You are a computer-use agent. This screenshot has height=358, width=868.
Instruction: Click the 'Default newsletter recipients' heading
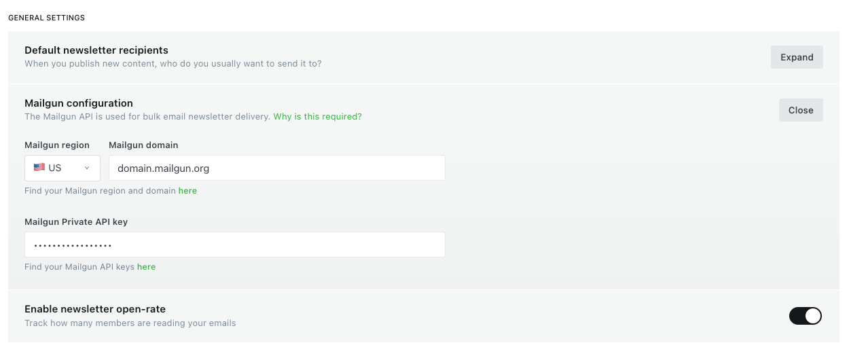[x=96, y=50]
